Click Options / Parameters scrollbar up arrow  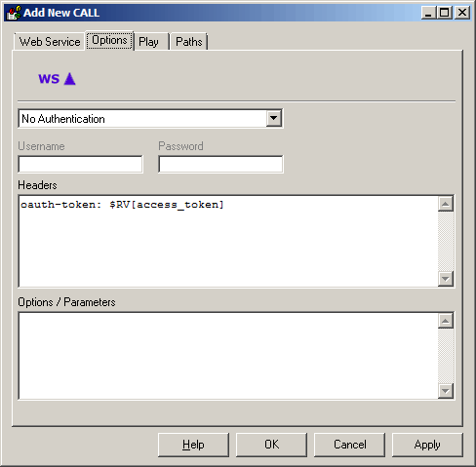[x=446, y=321]
